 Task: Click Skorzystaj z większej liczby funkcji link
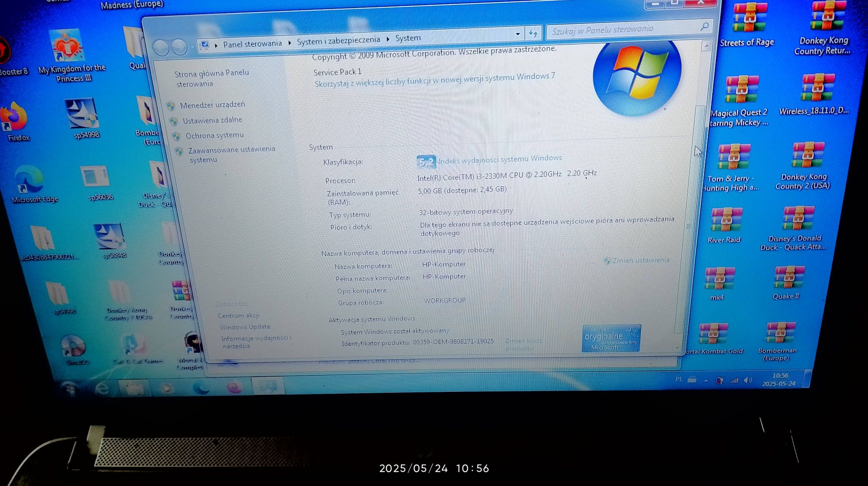[x=435, y=80]
